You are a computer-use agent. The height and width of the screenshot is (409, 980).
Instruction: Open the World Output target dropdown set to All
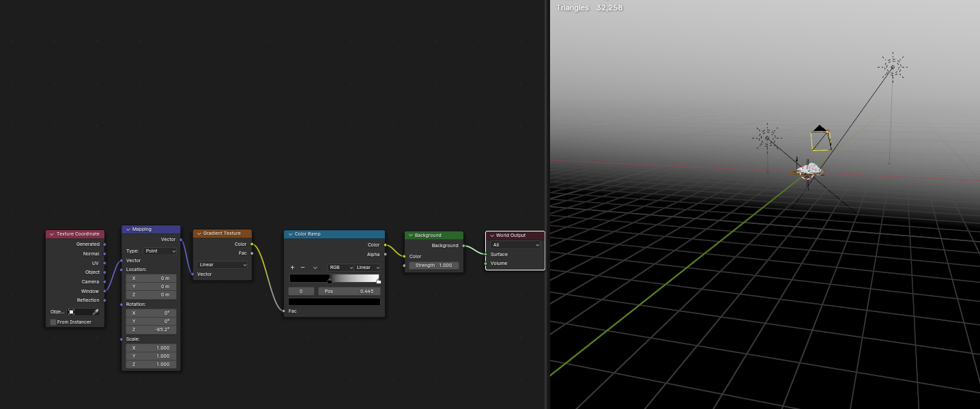[x=515, y=244]
